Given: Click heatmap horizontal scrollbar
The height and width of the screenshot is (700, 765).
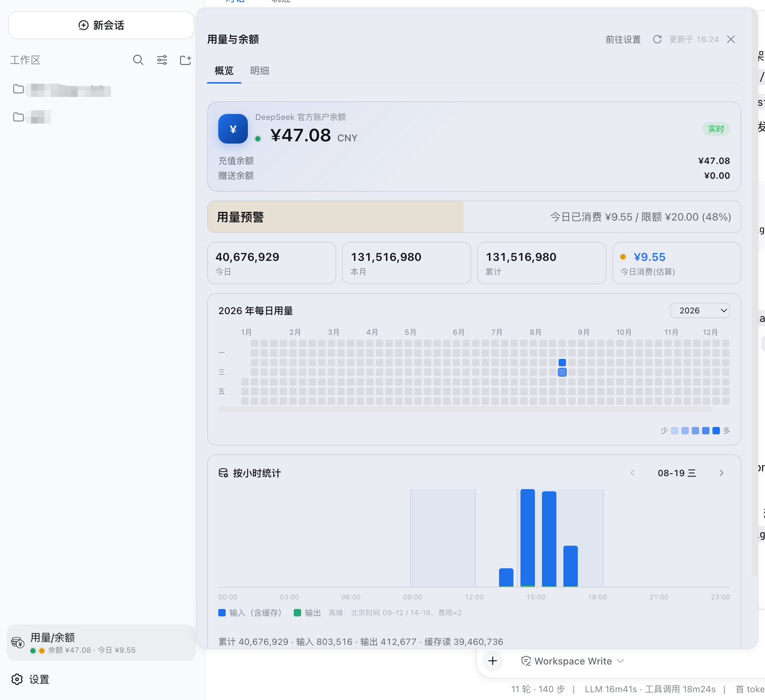Looking at the screenshot, I should pos(465,410).
